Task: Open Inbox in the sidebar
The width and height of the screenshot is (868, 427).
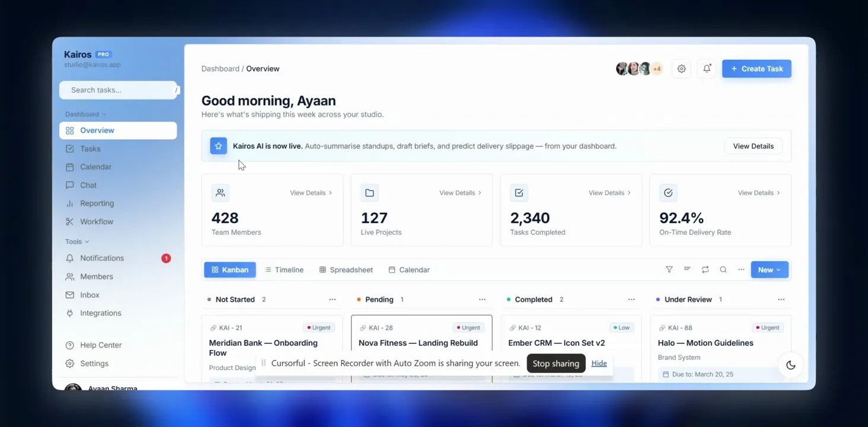Action: pos(118,295)
